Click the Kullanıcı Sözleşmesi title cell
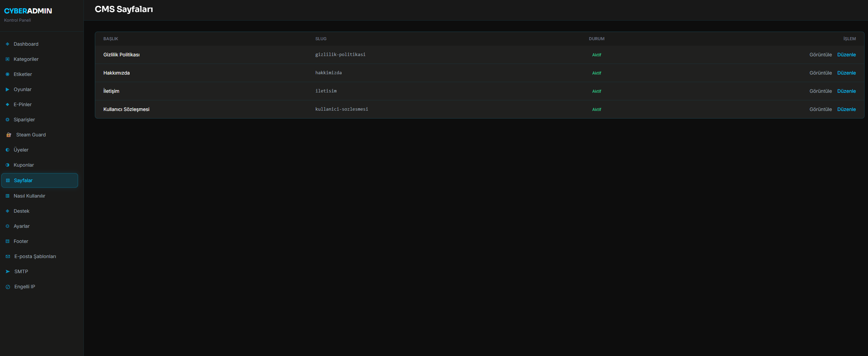Image resolution: width=868 pixels, height=356 pixels. (126, 109)
